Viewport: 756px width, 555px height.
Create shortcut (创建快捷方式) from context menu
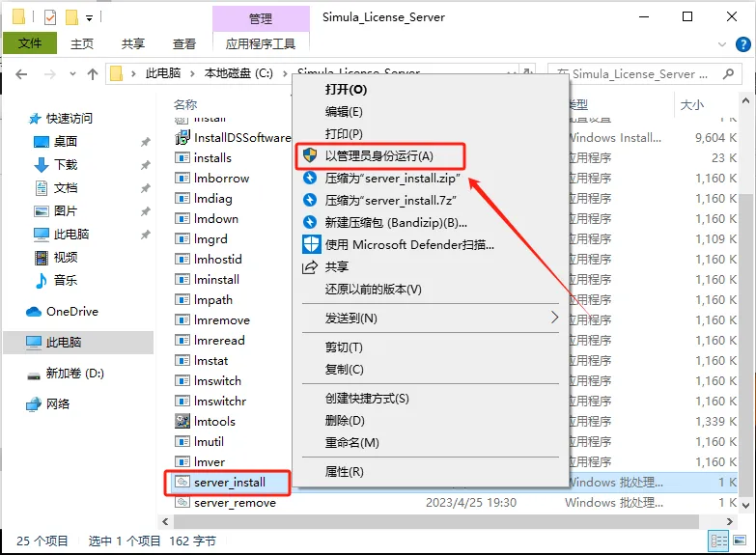tap(367, 399)
